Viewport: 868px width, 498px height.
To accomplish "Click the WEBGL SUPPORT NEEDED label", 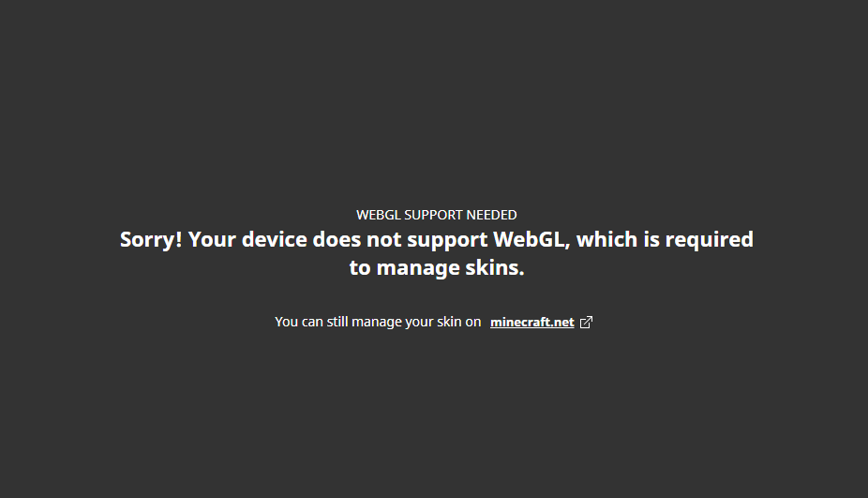I will 436,215.
